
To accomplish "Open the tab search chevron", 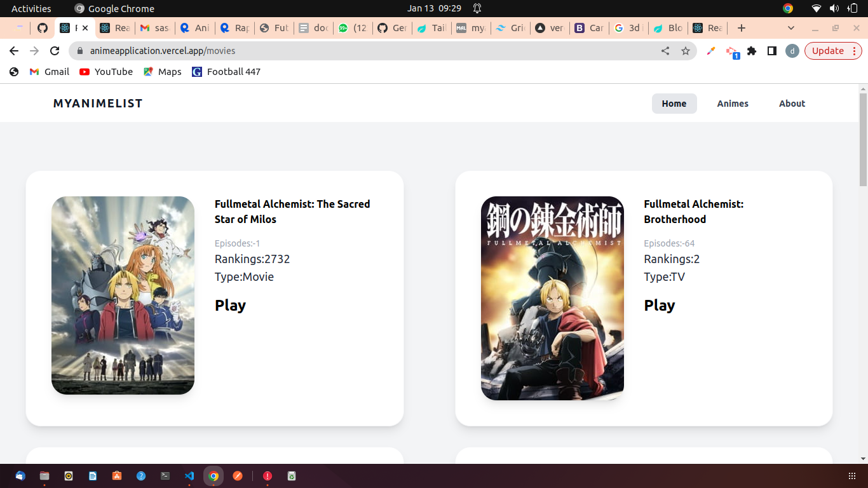I will (790, 28).
